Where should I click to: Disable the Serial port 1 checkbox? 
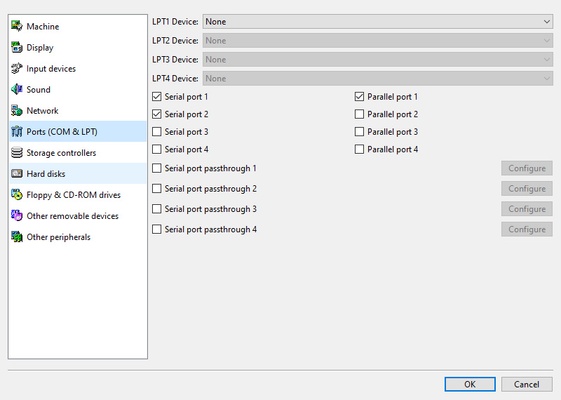click(157, 97)
